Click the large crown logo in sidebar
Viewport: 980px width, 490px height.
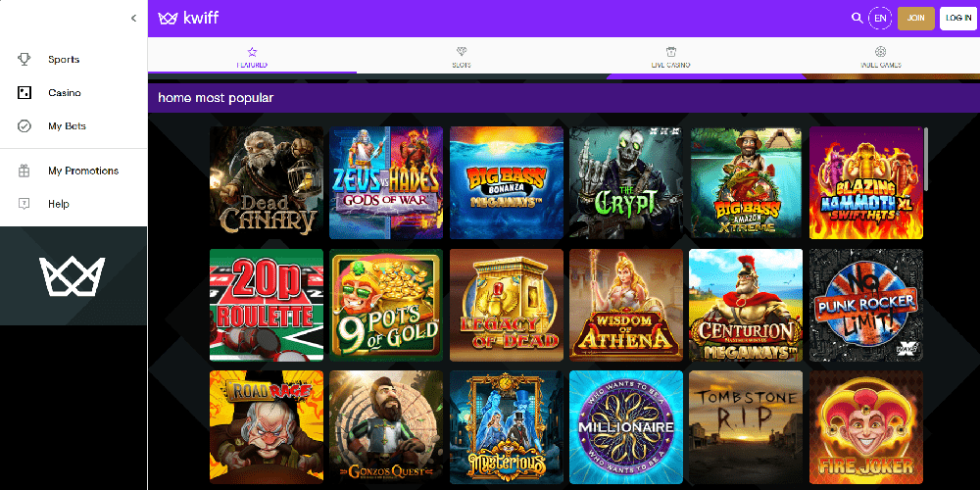(x=72, y=275)
